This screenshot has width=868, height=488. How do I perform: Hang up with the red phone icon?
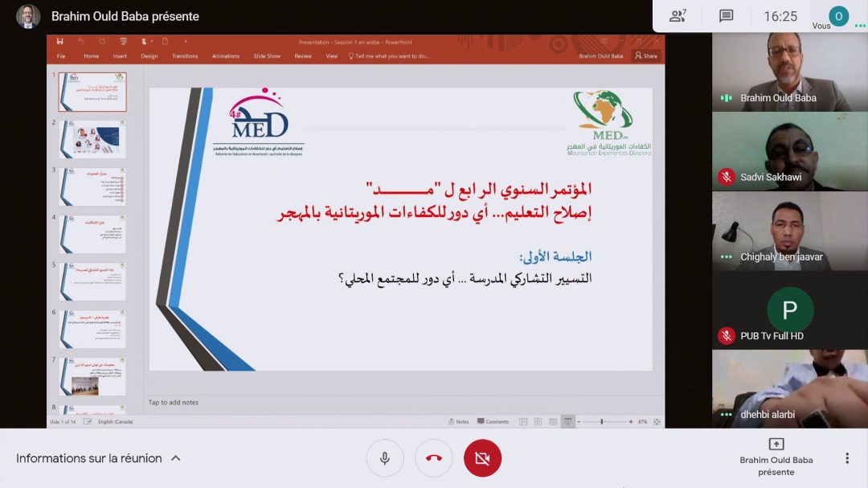point(434,458)
